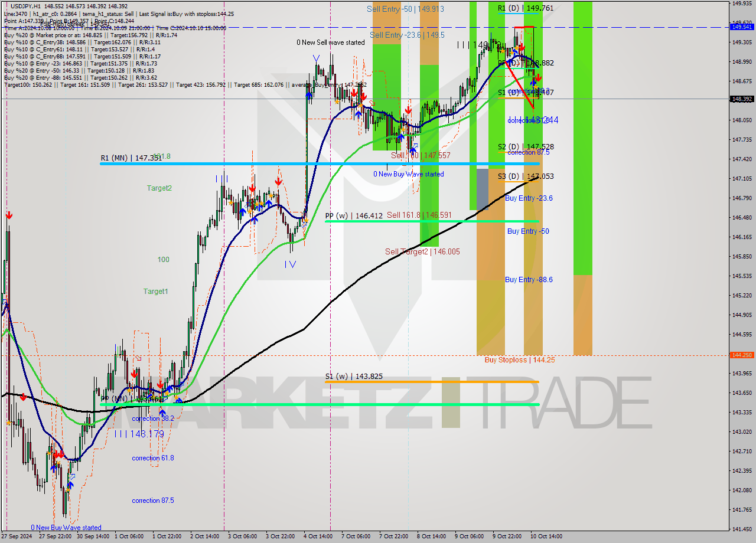Click the 'Sell Entry -23.6 | 149.5' label
This screenshot has width=756, height=543.
point(406,35)
